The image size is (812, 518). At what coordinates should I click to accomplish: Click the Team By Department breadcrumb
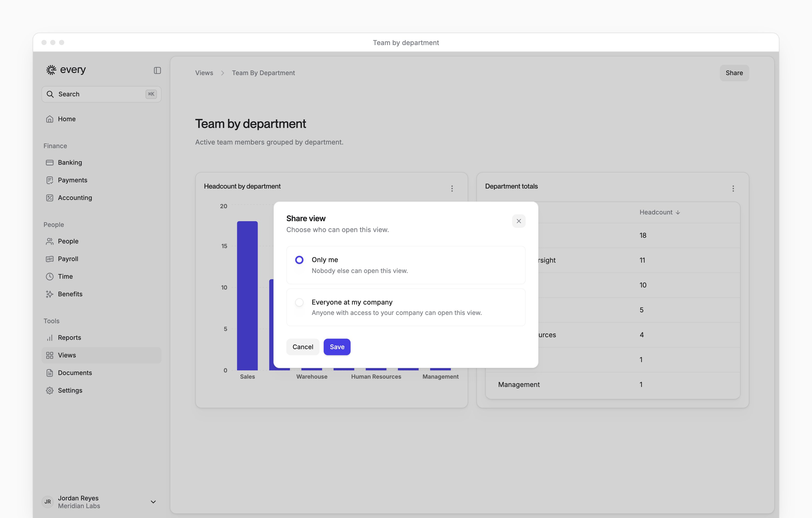(263, 73)
